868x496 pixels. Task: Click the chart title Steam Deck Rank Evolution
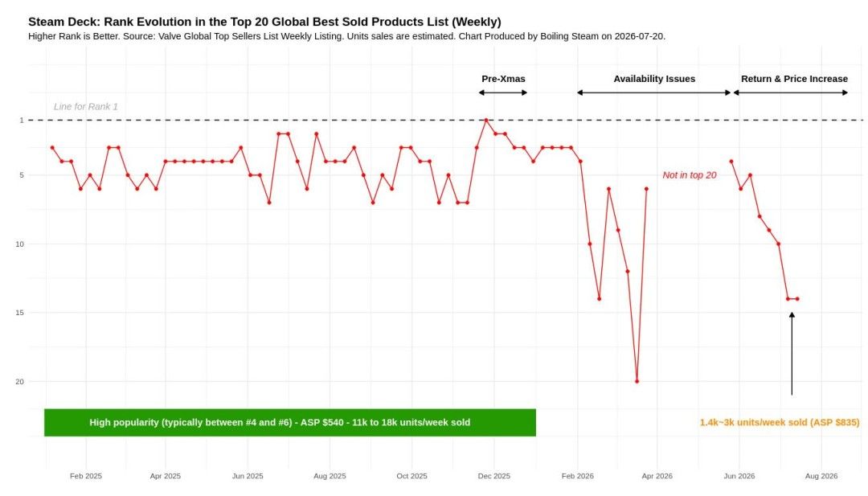[x=264, y=22]
